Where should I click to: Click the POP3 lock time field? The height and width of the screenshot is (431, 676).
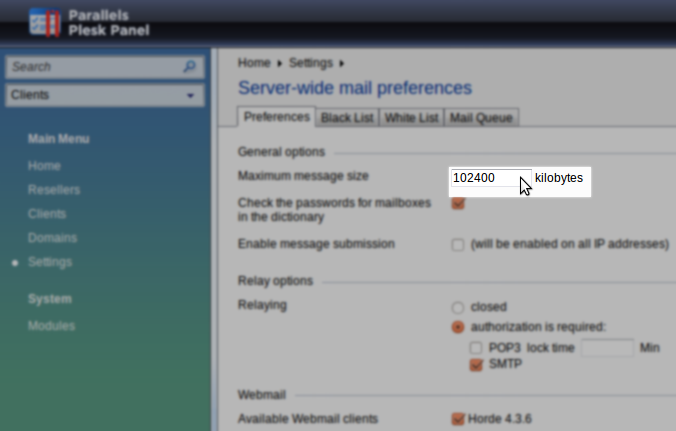(607, 347)
